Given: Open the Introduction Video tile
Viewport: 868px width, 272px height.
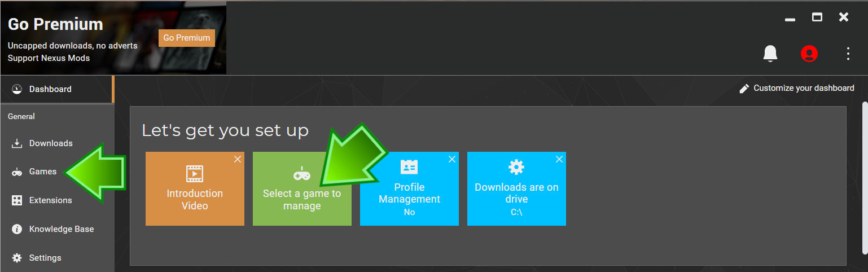Looking at the screenshot, I should click(x=195, y=188).
